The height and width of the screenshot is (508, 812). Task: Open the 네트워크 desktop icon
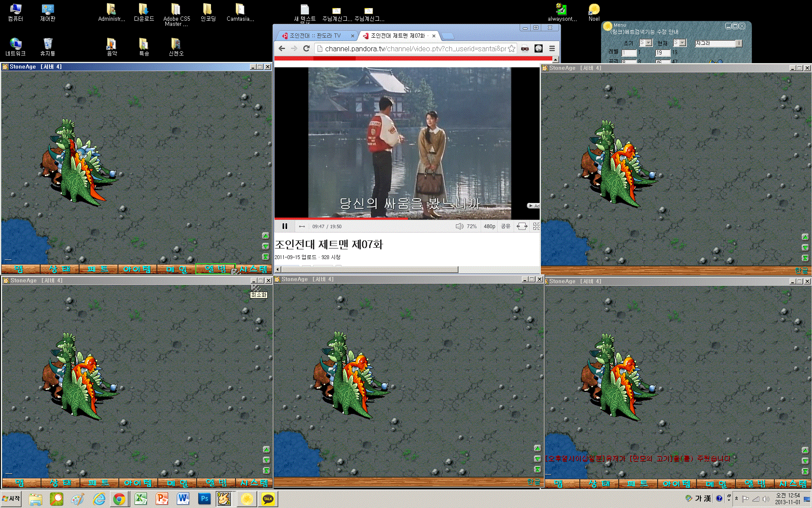pos(15,47)
